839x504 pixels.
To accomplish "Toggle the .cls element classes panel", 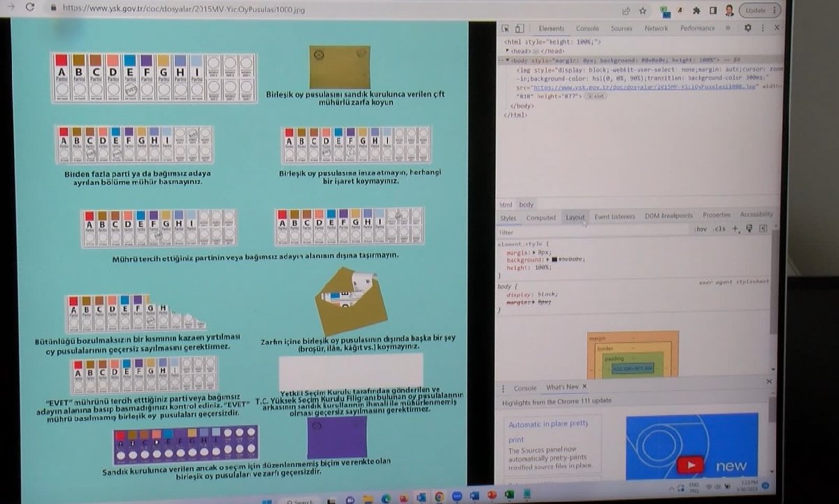I will point(719,229).
